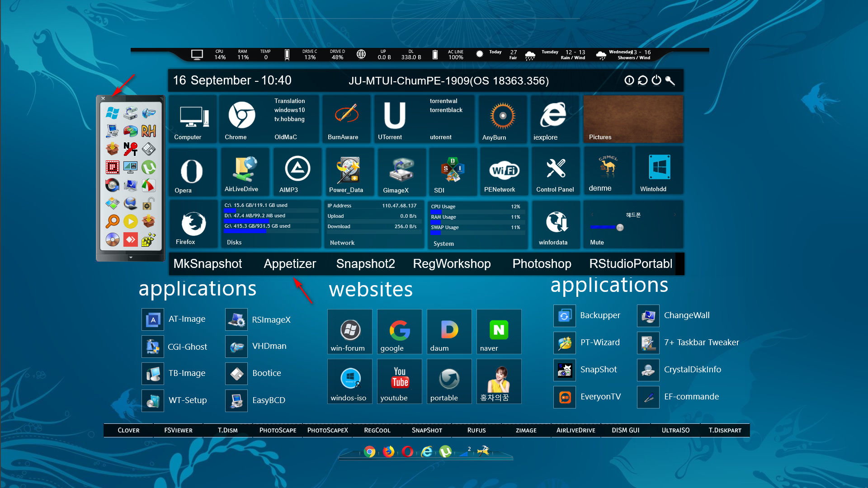
Task: Click the torrentblack link text
Action: [446, 110]
